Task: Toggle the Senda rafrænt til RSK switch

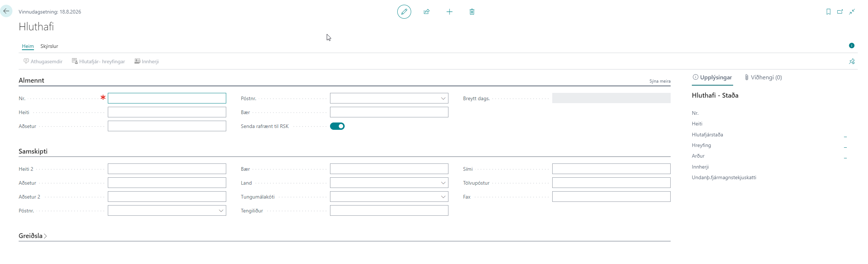Action: [337, 126]
